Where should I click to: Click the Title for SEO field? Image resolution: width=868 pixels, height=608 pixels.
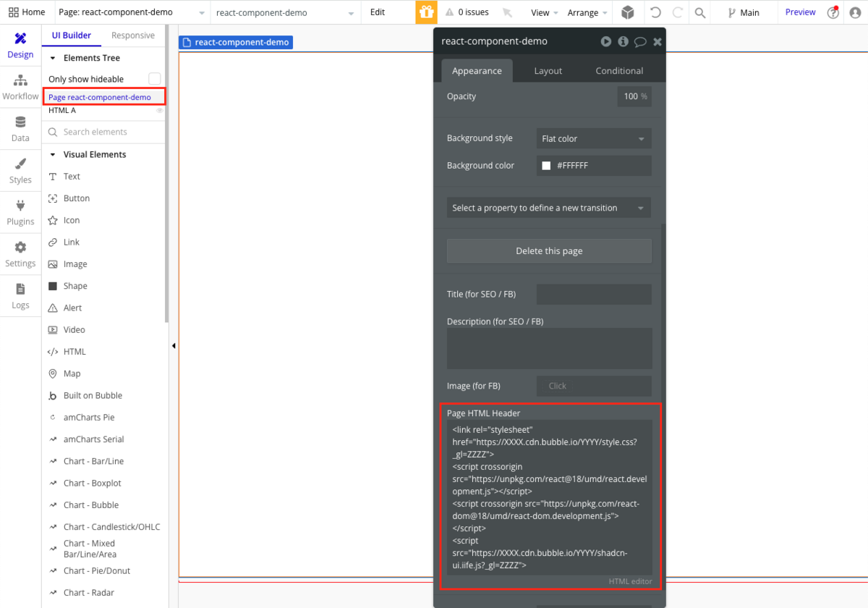point(594,295)
